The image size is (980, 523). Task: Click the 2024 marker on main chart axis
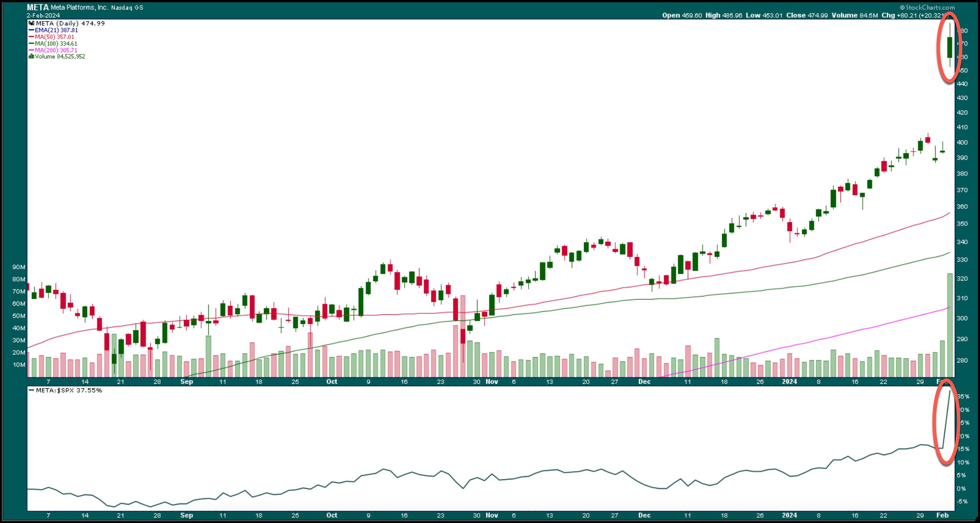[x=789, y=382]
